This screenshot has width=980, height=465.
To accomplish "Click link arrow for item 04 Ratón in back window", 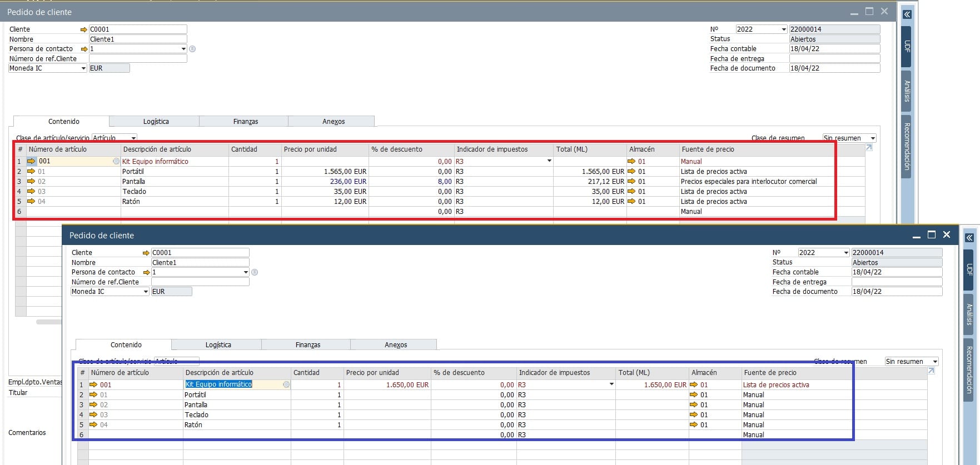I will pyautogui.click(x=31, y=201).
